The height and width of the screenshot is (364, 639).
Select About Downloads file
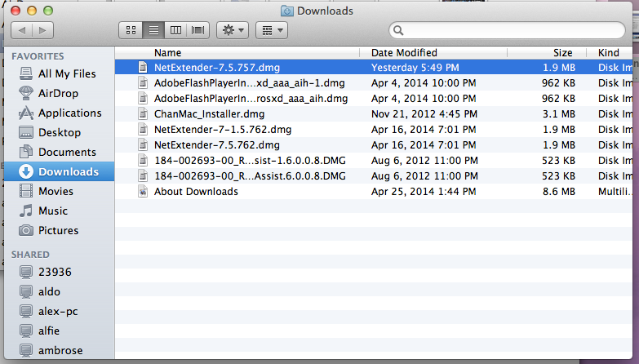pos(374,192)
